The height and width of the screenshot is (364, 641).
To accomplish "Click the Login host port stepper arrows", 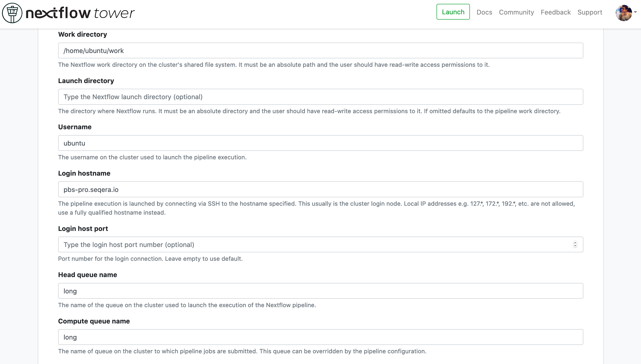I will click(575, 245).
